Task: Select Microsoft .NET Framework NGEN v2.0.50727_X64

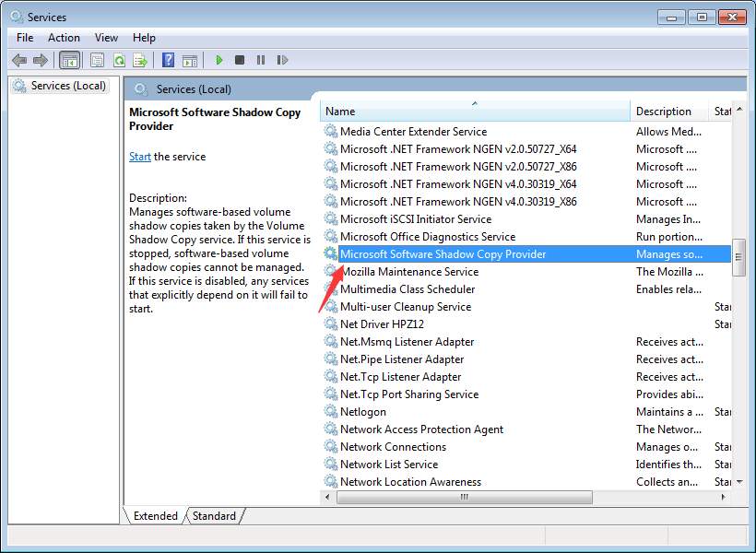Action: (x=526, y=149)
